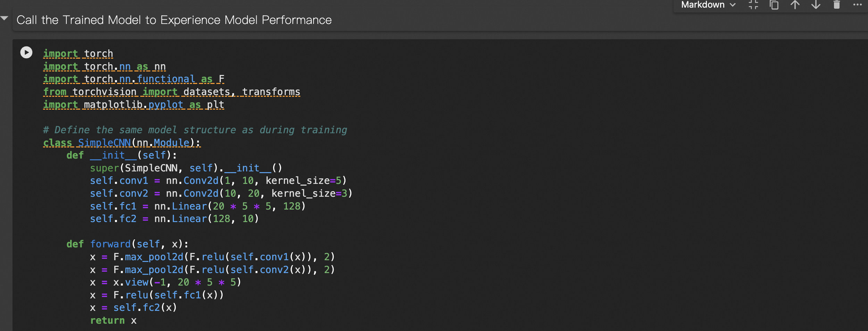
Task: Move the cell down
Action: pyautogui.click(x=816, y=5)
